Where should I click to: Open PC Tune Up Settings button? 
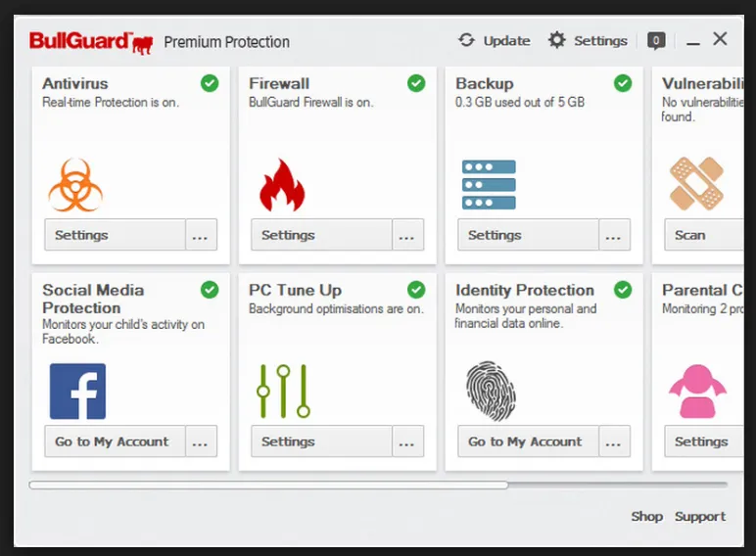click(x=321, y=441)
